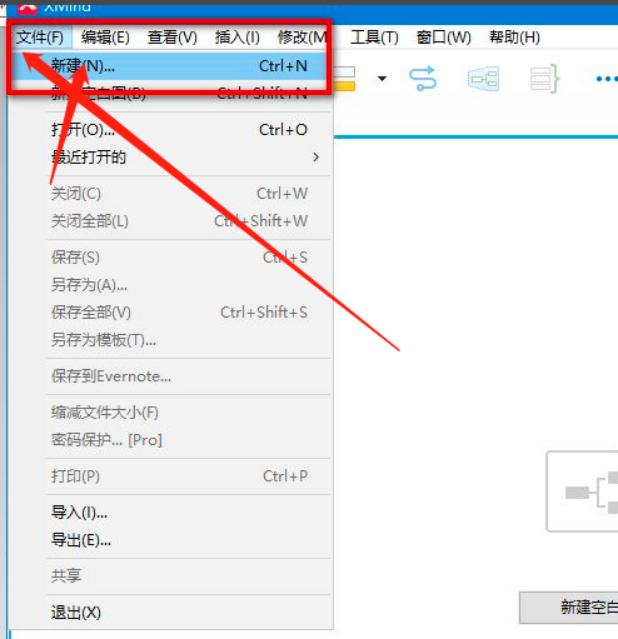The image size is (618, 639).
Task: Click the 新建空白 button
Action: (569, 608)
